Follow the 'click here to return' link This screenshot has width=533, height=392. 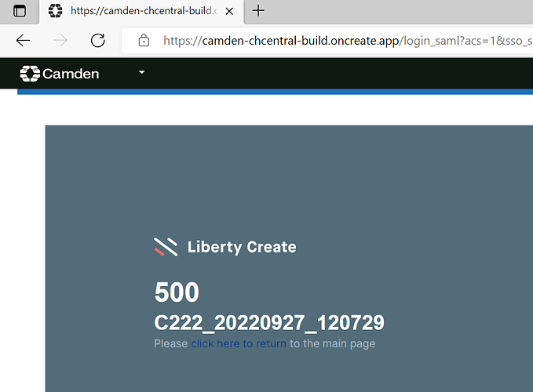[239, 343]
